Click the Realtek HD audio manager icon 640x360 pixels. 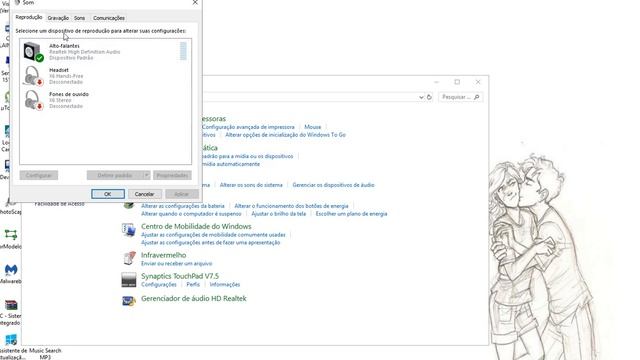pos(129,301)
